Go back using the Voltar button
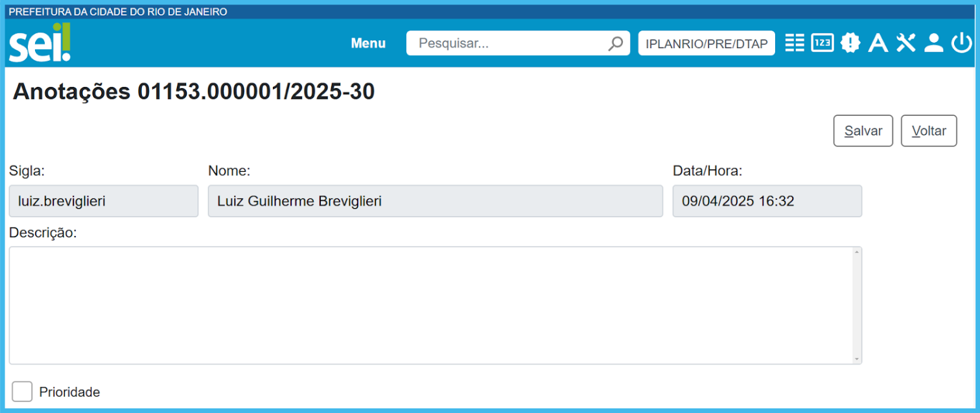 tap(929, 131)
